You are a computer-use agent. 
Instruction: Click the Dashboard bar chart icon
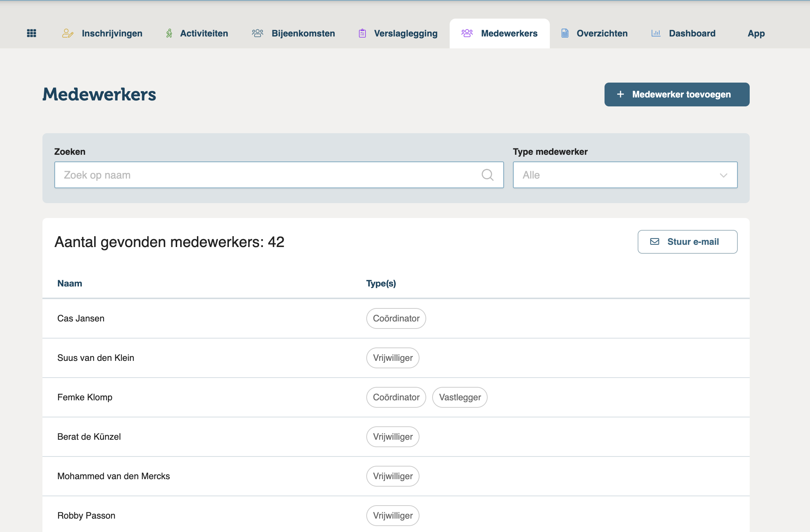tap(656, 33)
